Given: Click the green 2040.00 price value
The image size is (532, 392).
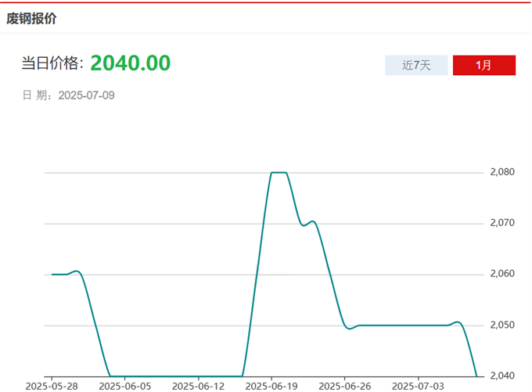Looking at the screenshot, I should click(130, 63).
